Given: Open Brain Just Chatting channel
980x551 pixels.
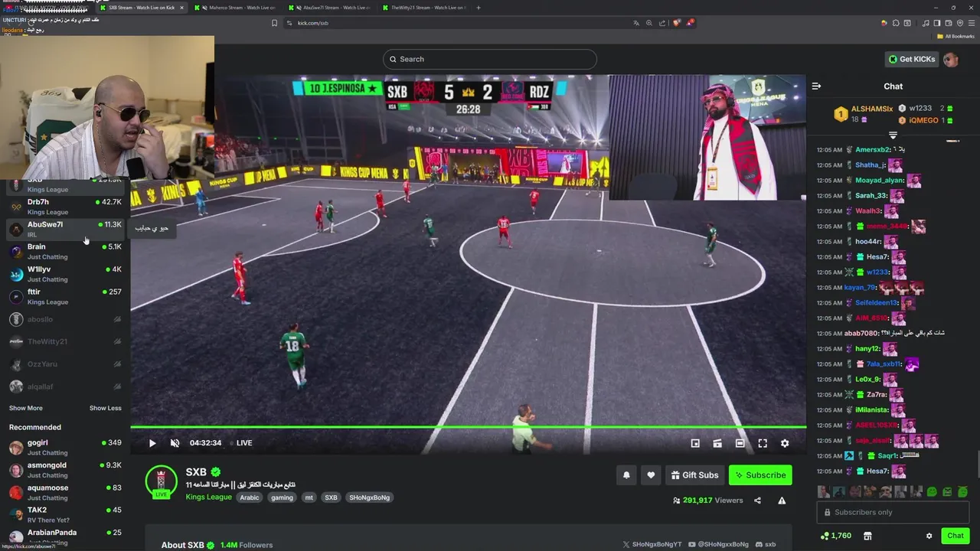Looking at the screenshot, I should pyautogui.click(x=65, y=251).
